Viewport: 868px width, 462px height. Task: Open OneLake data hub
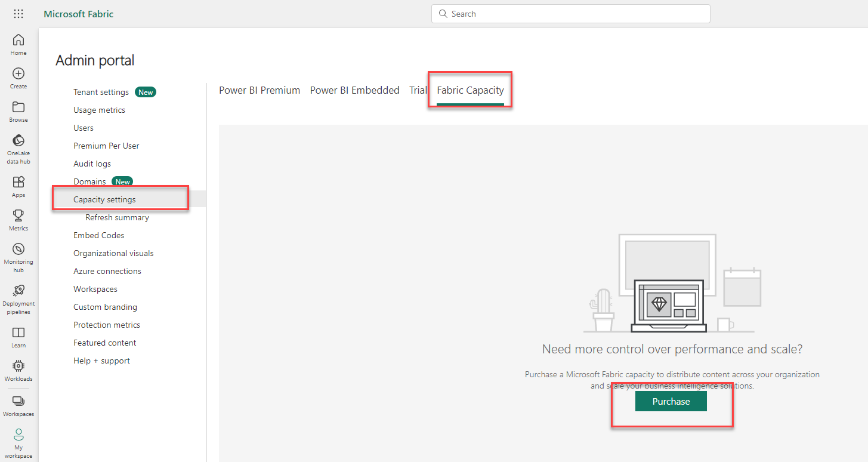[18, 149]
